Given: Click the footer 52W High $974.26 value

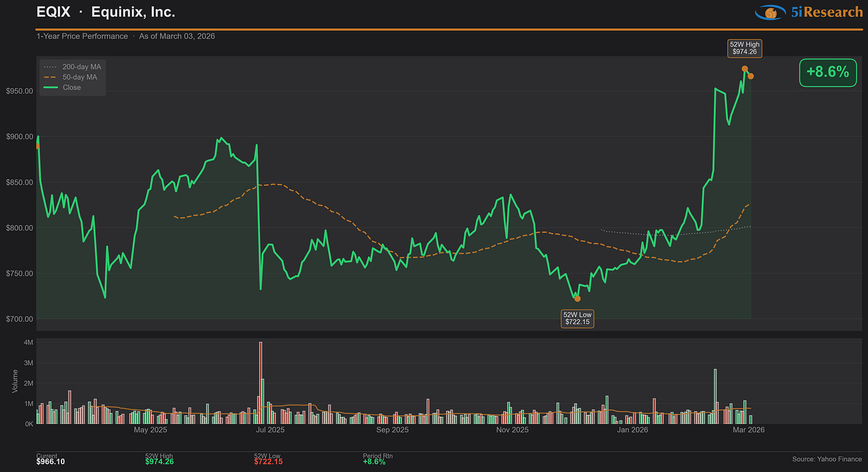Looking at the screenshot, I should [x=159, y=461].
